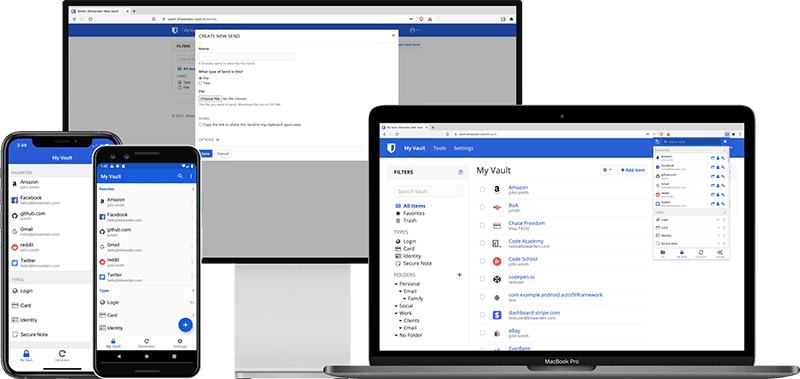800x379 pixels.
Task: Open the gear options dropdown beside Add Item
Action: [607, 170]
